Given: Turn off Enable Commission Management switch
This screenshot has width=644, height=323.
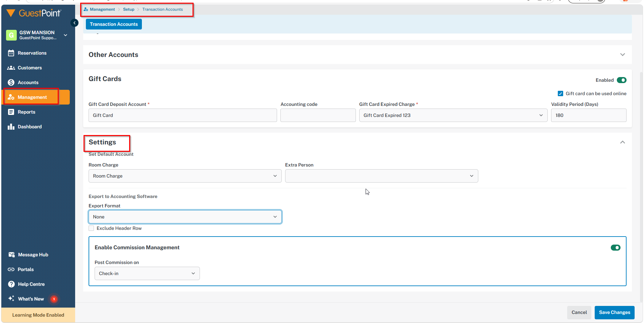Looking at the screenshot, I should point(615,248).
